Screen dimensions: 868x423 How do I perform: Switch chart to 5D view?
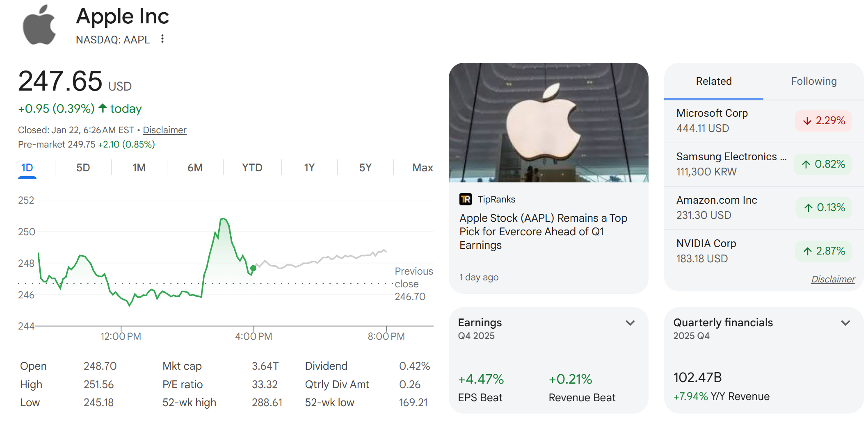(x=82, y=167)
